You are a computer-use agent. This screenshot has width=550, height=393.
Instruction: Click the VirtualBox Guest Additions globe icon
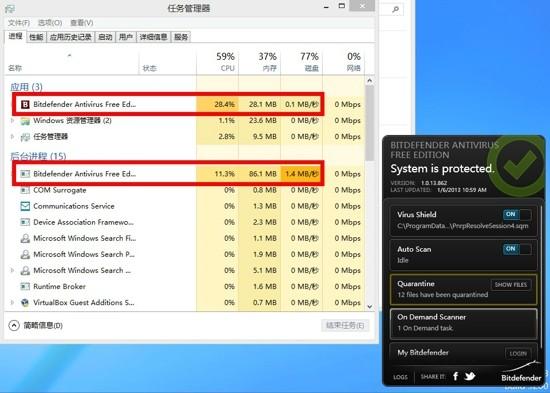tap(25, 302)
